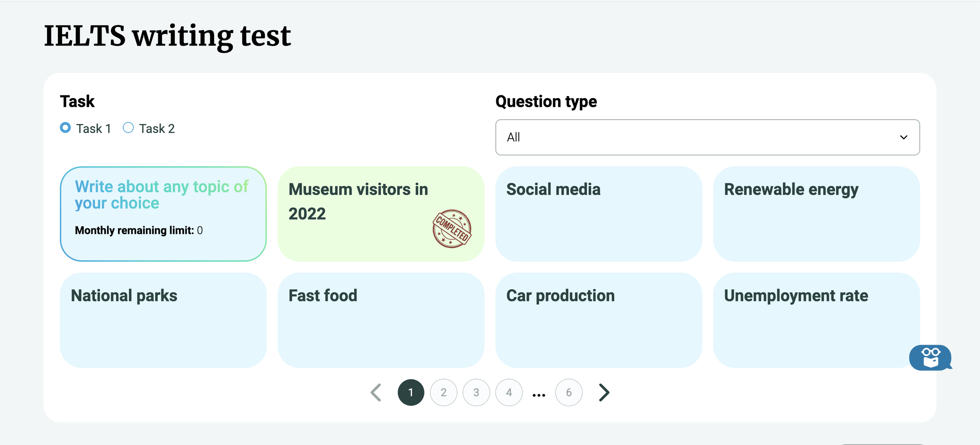The height and width of the screenshot is (445, 980).
Task: Jump to last page 6
Action: point(569,392)
